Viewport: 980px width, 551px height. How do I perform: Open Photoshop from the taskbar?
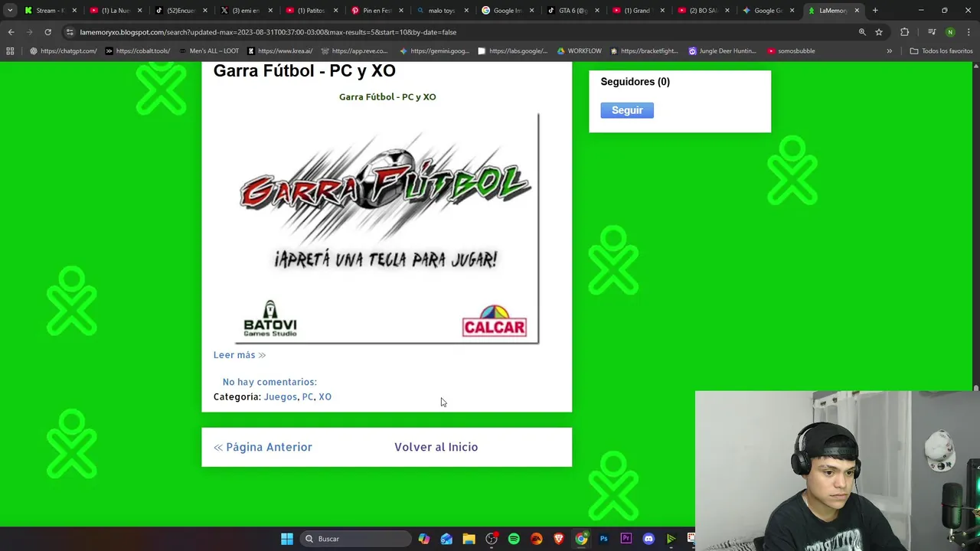coord(603,539)
